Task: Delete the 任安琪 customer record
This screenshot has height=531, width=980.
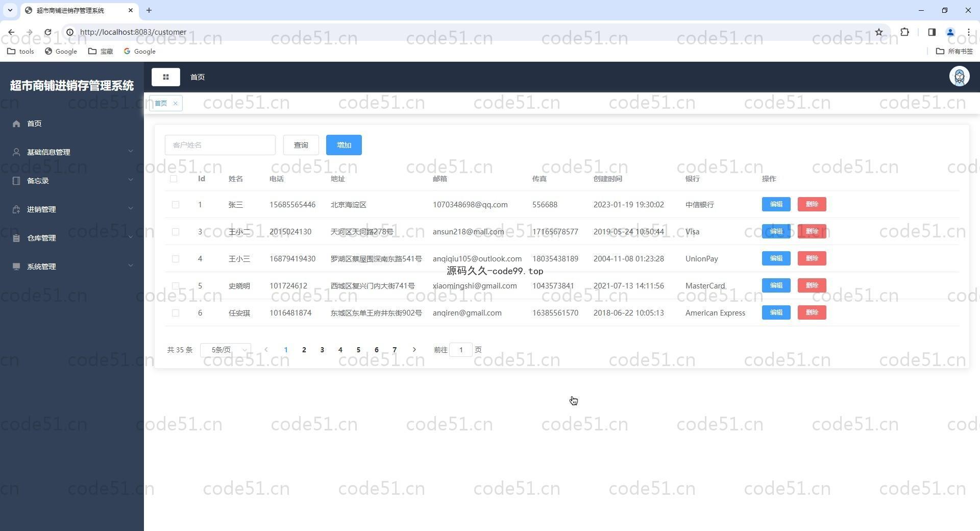Action: point(812,312)
